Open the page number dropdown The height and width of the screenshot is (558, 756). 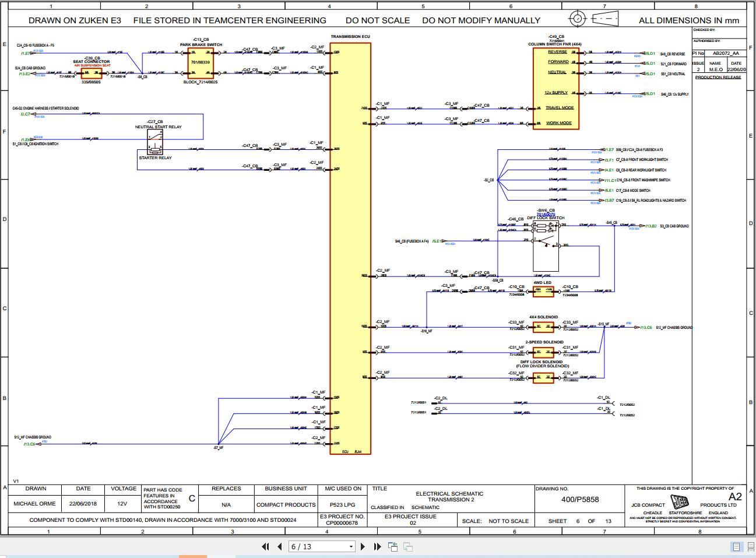[351, 546]
